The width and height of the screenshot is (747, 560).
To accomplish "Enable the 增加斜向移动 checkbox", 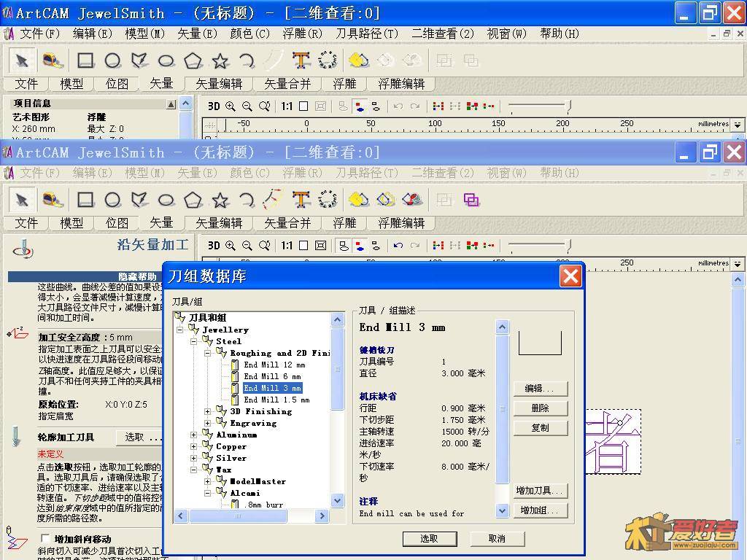I will pos(45,539).
